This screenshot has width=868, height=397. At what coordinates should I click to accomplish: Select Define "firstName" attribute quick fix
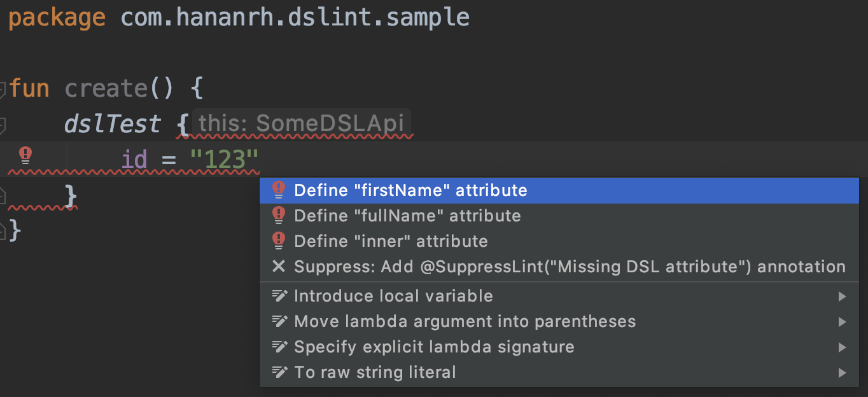tap(559, 190)
